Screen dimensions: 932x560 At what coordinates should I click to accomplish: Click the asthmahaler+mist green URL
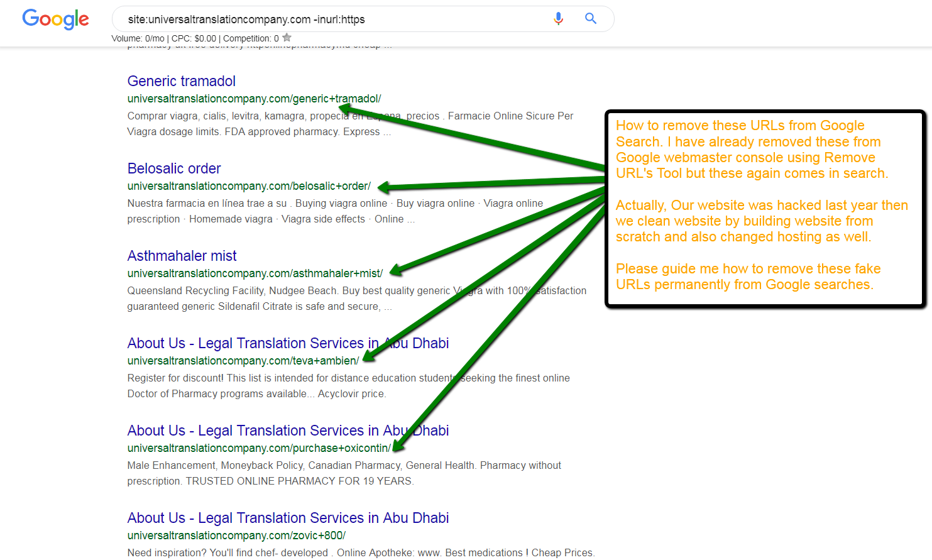[255, 273]
